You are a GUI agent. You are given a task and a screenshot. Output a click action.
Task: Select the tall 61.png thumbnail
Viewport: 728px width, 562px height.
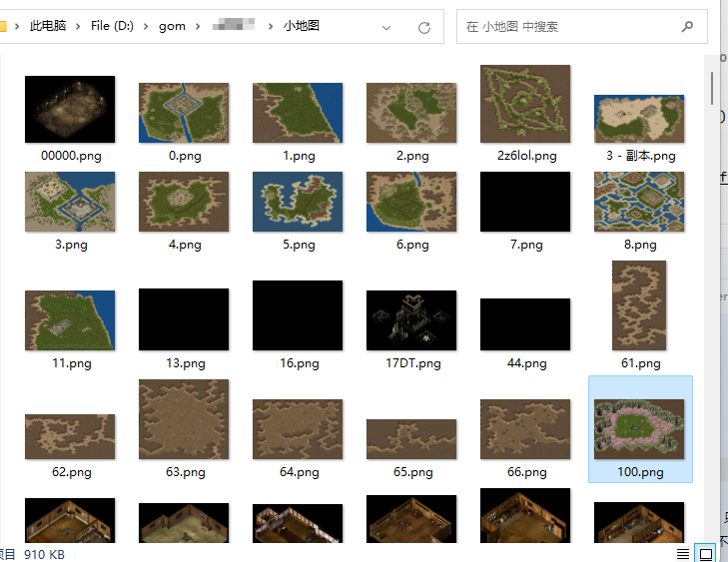point(639,305)
